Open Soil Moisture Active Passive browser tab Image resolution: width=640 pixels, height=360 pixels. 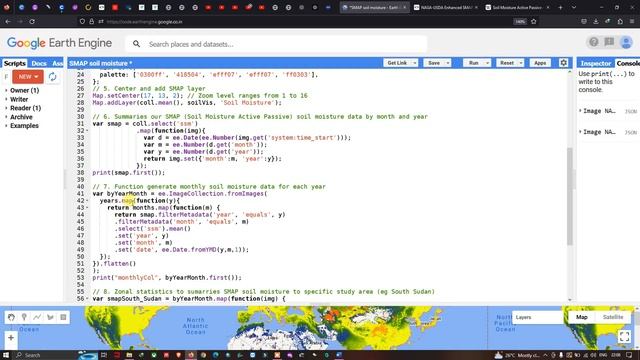(517, 7)
